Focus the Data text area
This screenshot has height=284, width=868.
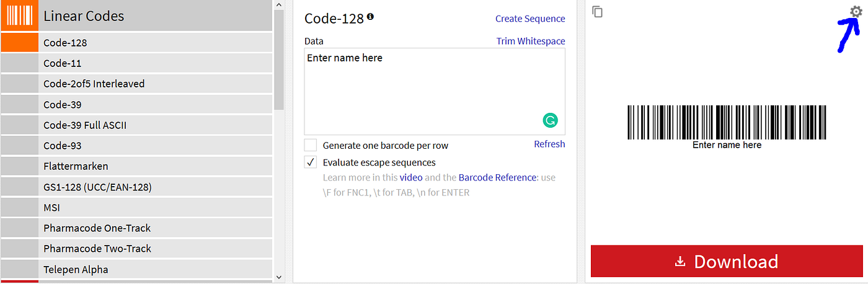(435, 91)
